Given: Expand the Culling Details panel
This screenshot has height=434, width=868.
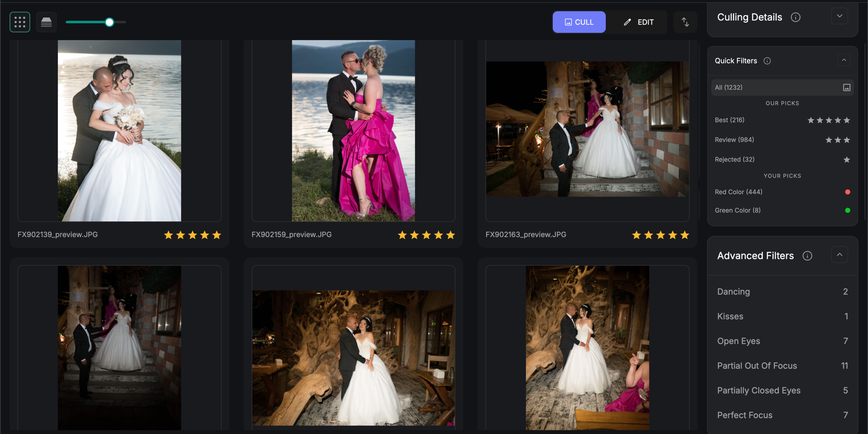Looking at the screenshot, I should coord(839,16).
